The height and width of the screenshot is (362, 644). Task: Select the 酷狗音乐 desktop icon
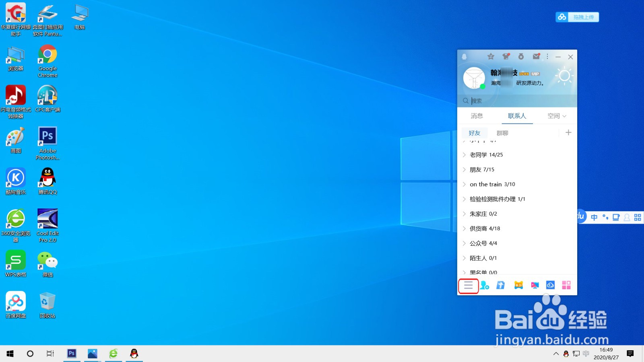click(16, 181)
